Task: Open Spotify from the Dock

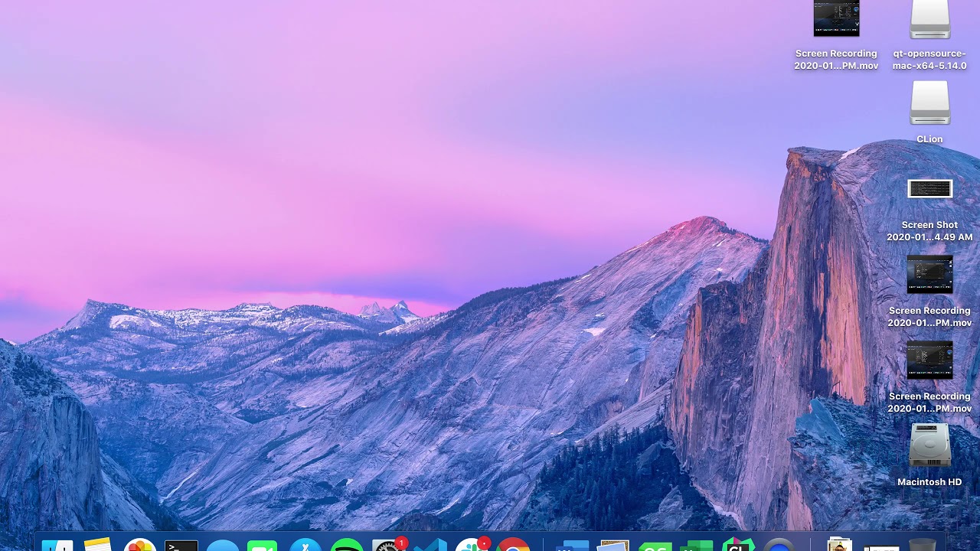Action: [348, 545]
